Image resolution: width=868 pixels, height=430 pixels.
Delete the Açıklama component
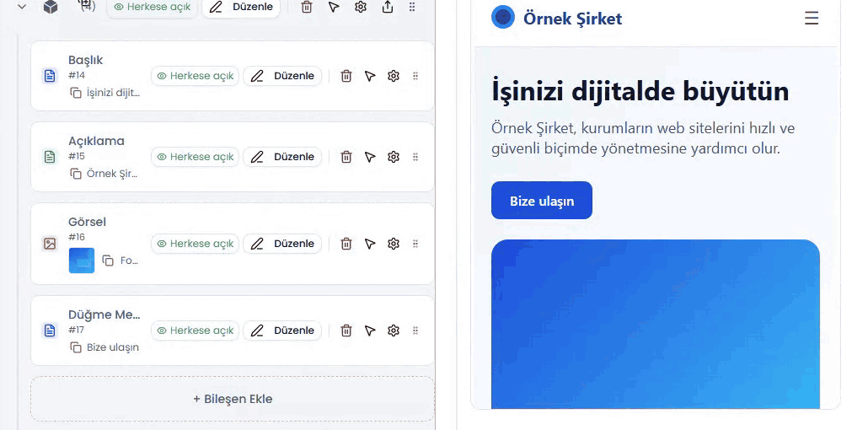point(346,157)
